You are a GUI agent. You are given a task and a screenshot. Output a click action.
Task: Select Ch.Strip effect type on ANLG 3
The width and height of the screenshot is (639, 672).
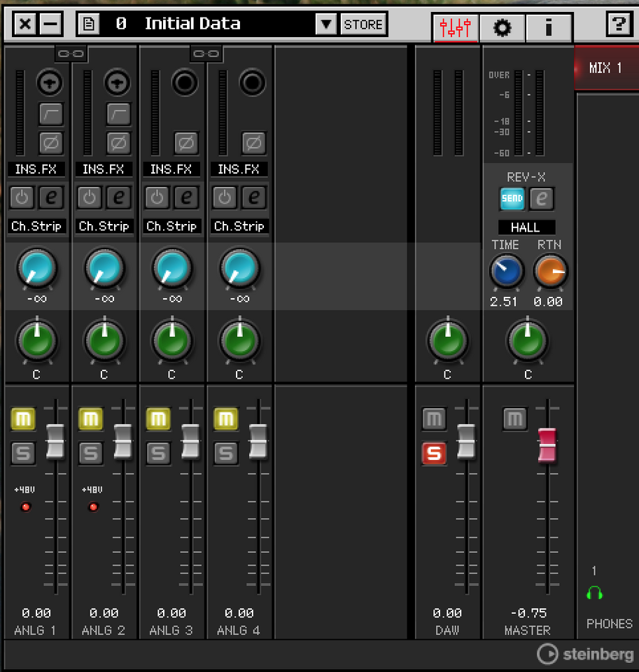click(x=171, y=226)
